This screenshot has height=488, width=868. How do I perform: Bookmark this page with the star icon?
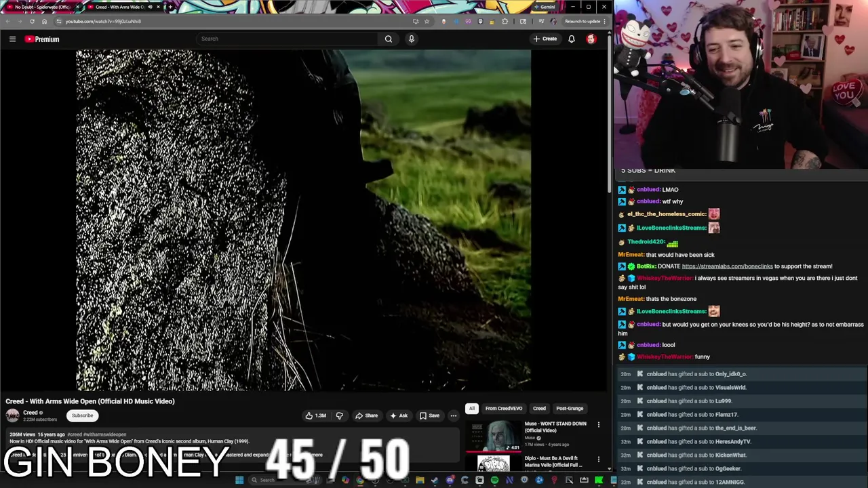427,21
